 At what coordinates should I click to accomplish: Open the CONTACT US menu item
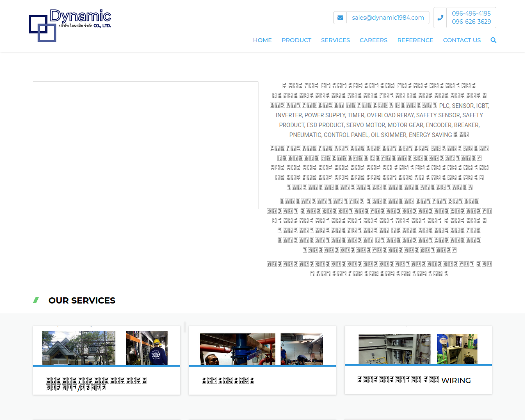pyautogui.click(x=462, y=40)
